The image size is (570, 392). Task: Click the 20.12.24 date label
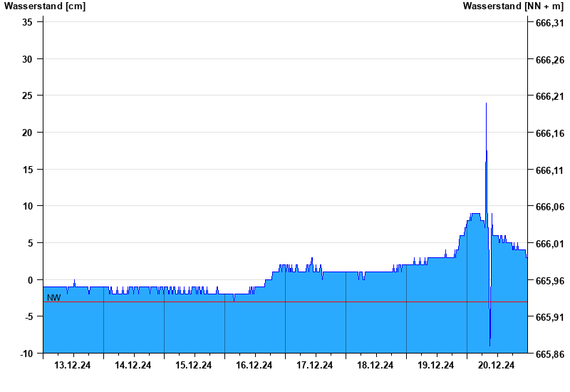coord(497,366)
